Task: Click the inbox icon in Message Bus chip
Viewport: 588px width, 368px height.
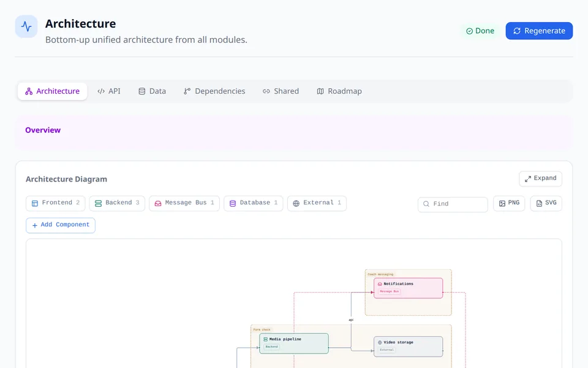Action: [x=158, y=204]
